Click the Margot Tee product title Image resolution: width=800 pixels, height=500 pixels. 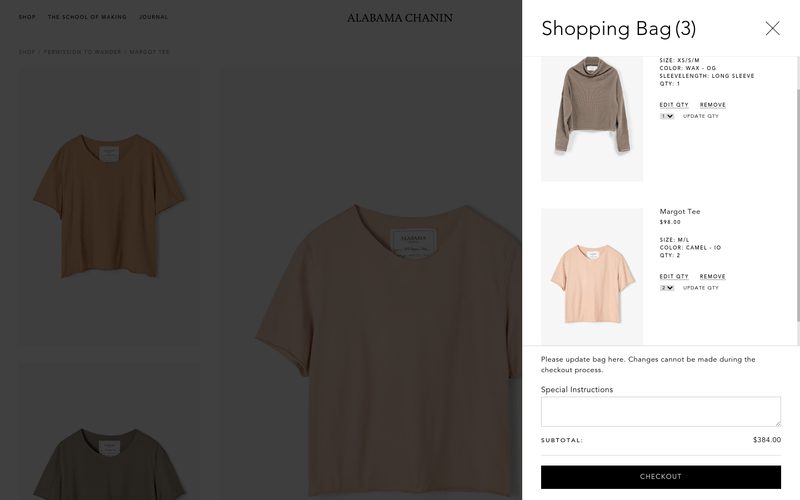tap(680, 212)
